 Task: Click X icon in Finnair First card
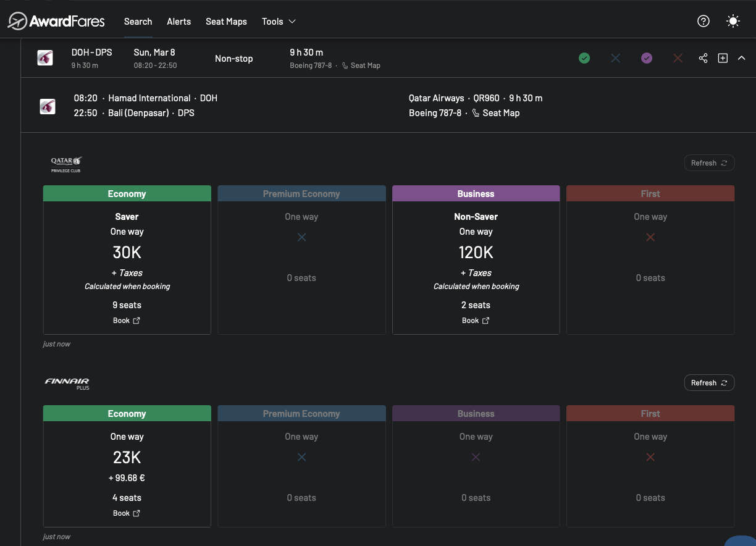point(650,457)
